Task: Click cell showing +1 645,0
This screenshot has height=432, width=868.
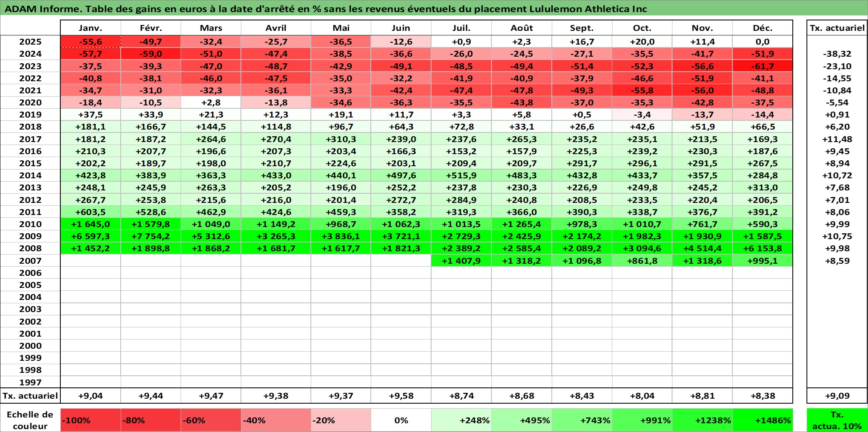Action: [x=90, y=224]
